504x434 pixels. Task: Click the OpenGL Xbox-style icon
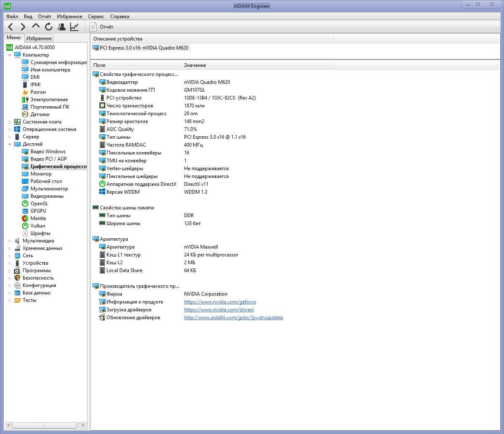click(25, 204)
